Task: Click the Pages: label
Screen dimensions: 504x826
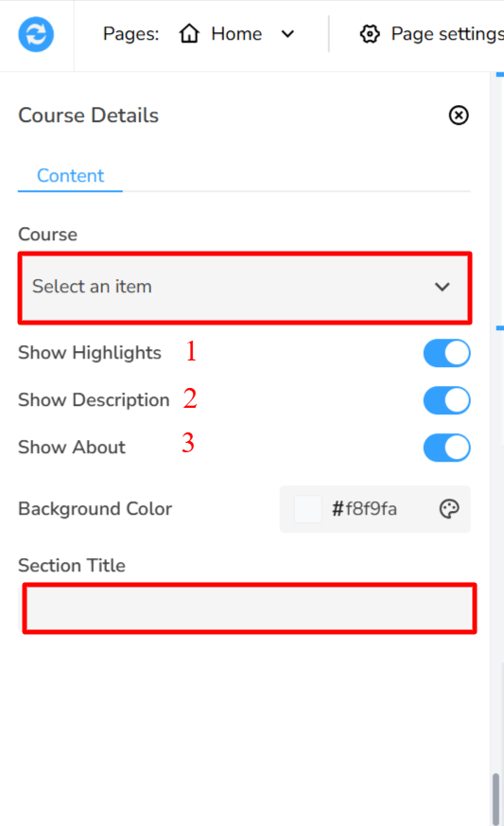Action: pyautogui.click(x=130, y=34)
